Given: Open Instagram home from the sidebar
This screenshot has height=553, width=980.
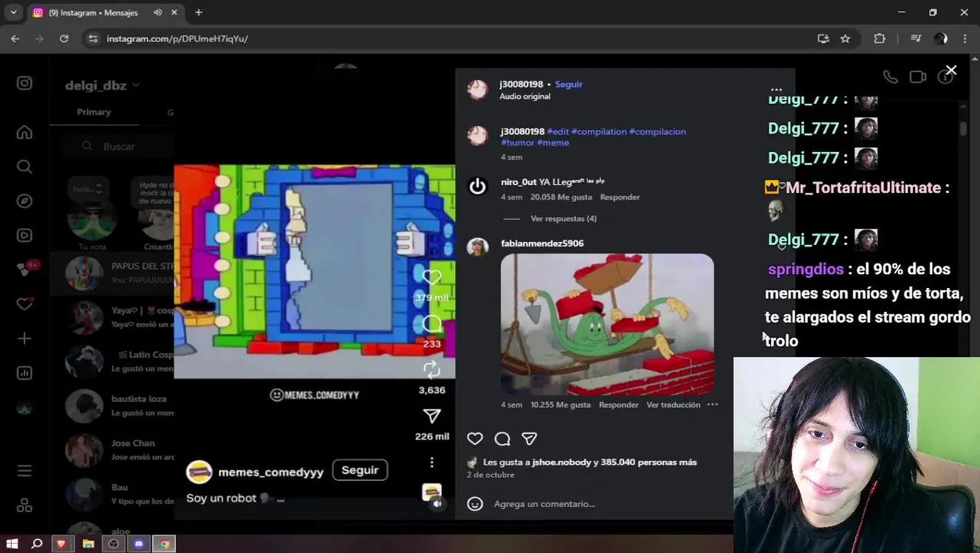Looking at the screenshot, I should pyautogui.click(x=25, y=133).
